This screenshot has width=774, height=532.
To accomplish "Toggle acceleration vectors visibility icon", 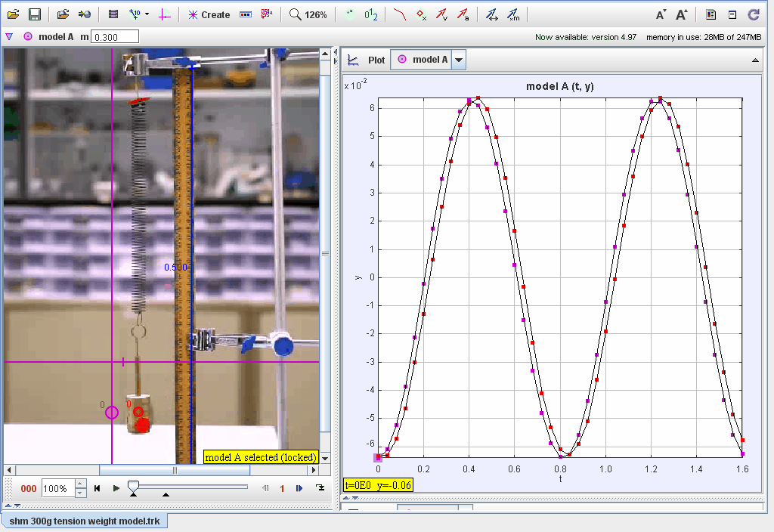I will [x=463, y=14].
